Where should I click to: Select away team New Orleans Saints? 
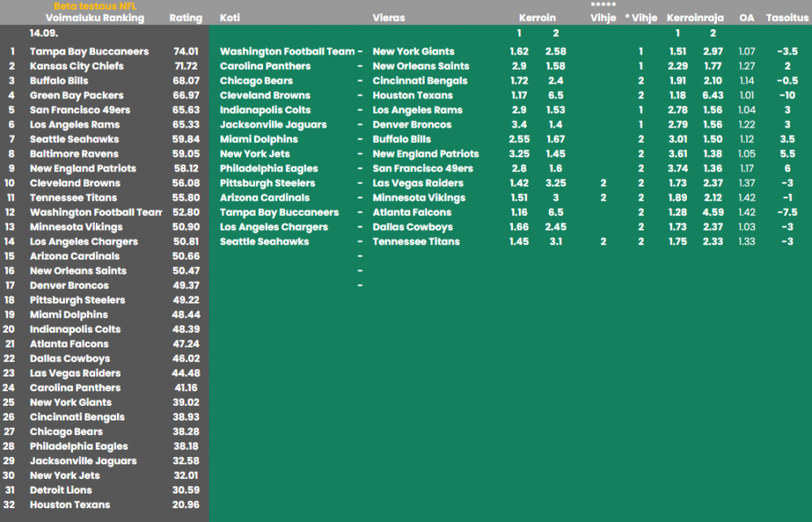pos(421,66)
